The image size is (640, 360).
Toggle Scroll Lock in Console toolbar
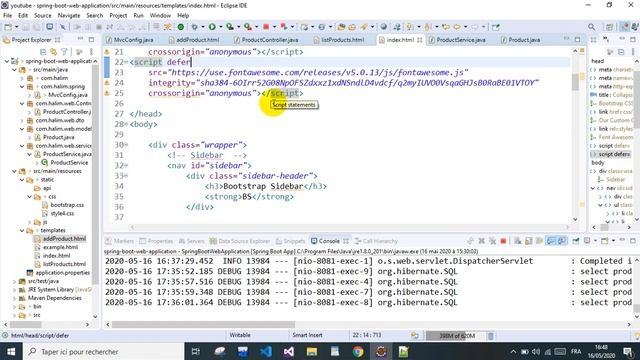click(529, 241)
